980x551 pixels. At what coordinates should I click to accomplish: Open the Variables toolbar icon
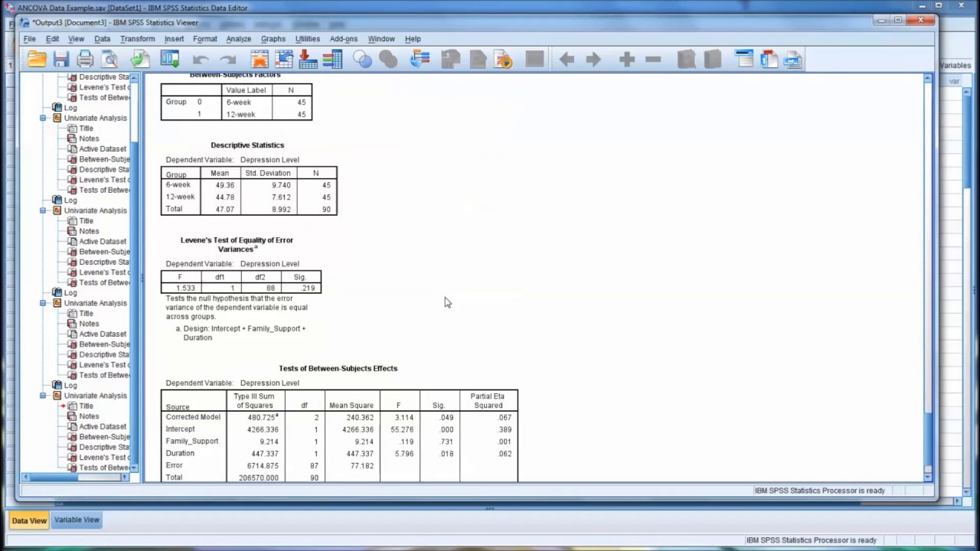pyautogui.click(x=332, y=60)
